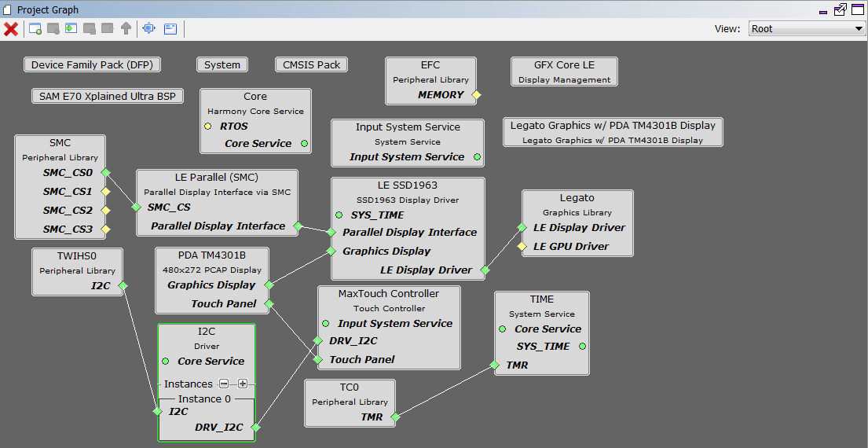Screen dimensions: 868x448
Task: Click the yellow RTOS circle on Core
Action: 207,127
